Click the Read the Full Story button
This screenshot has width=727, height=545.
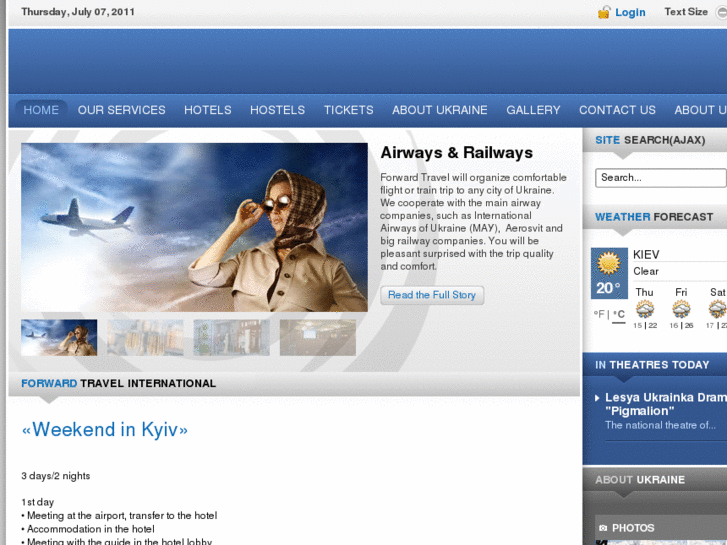point(432,295)
